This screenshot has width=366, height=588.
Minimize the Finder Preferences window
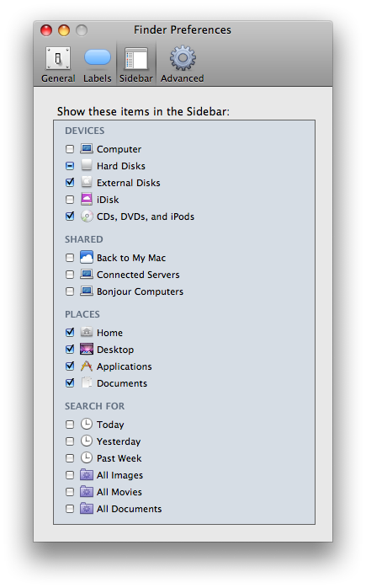point(64,30)
